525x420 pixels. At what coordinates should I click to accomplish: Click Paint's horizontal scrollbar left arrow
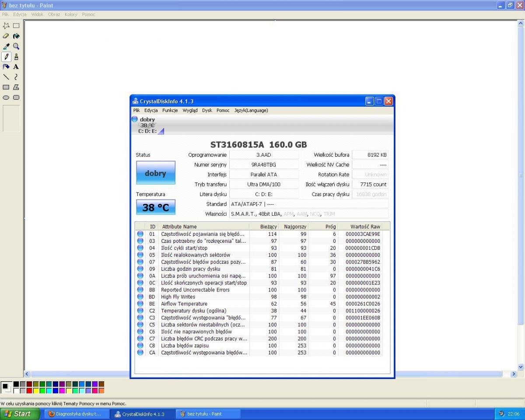pyautogui.click(x=27, y=374)
